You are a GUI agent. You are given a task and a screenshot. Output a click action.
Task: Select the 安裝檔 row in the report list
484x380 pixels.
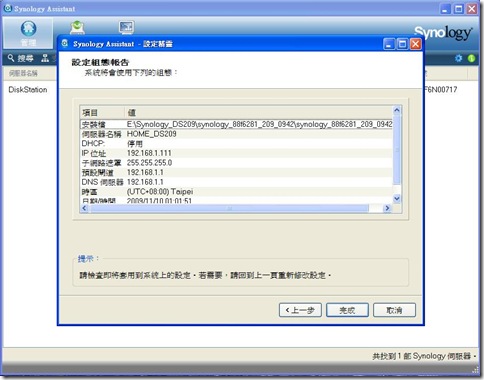[x=236, y=124]
